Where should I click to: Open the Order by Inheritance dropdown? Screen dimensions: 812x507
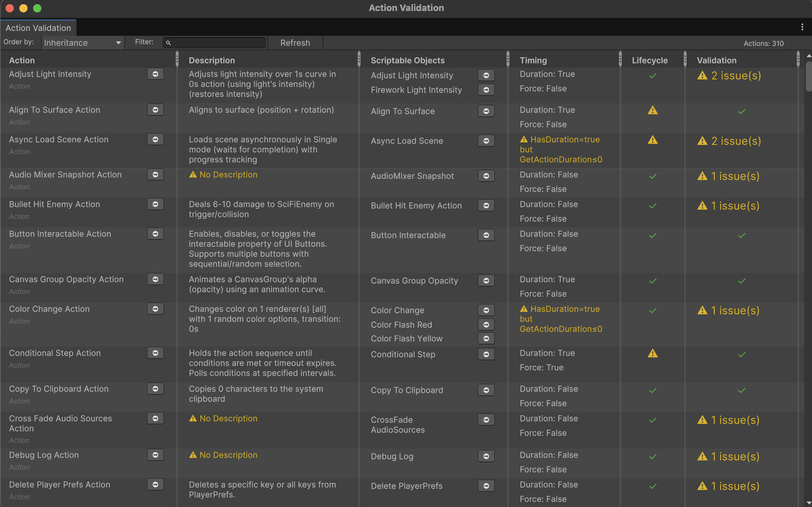tap(83, 43)
